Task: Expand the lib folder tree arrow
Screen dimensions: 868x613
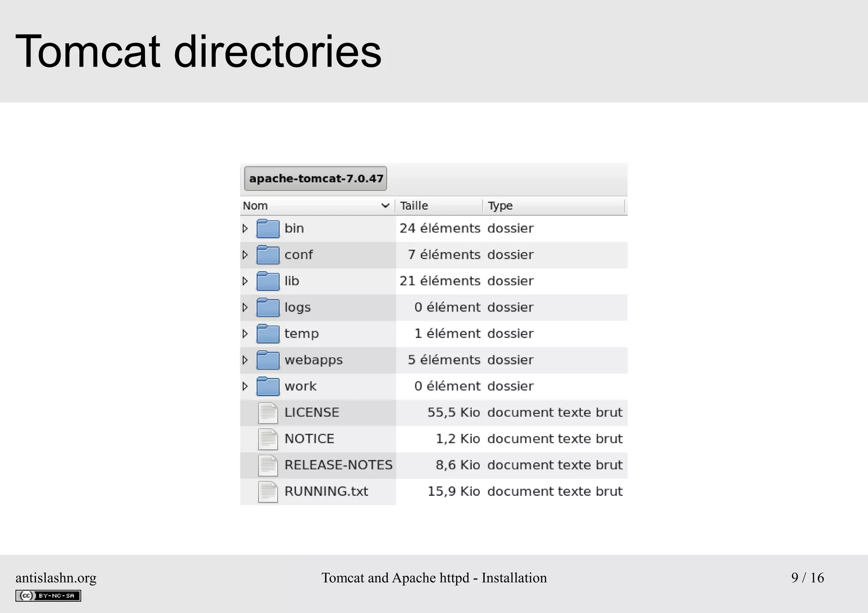Action: (x=245, y=281)
